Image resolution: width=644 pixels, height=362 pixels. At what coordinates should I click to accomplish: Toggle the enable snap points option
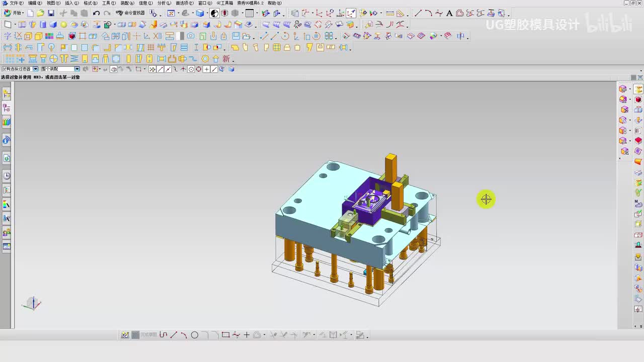pyautogui.click(x=152, y=69)
